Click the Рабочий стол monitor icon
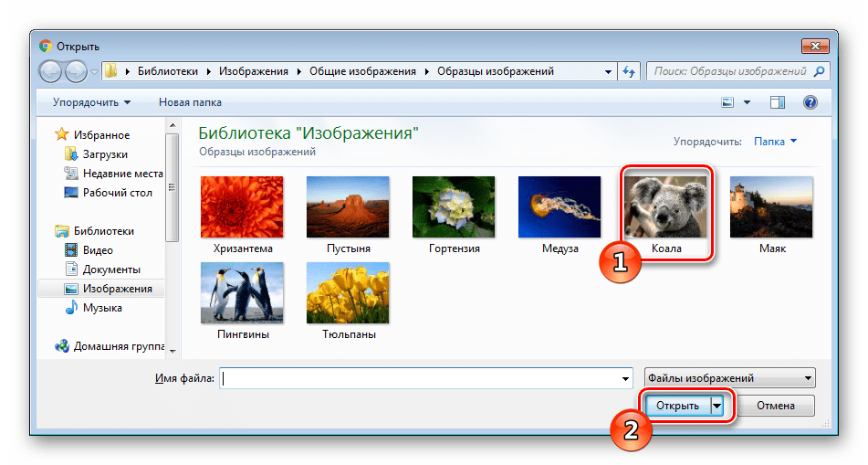The height and width of the screenshot is (465, 868). (71, 193)
